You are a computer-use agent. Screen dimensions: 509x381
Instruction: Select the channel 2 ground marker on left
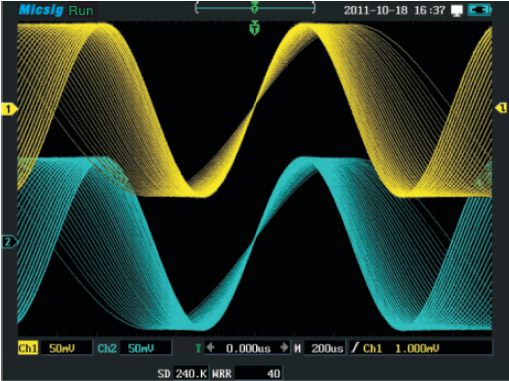coord(9,242)
